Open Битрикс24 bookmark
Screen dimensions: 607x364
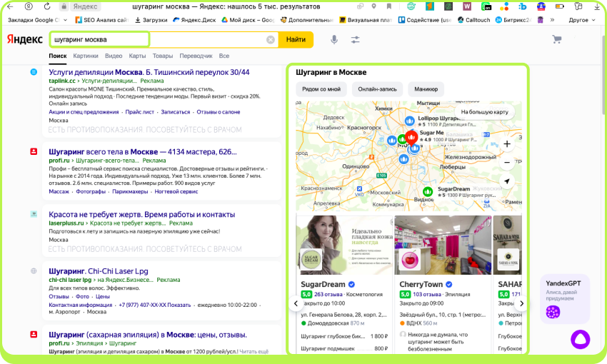[x=514, y=20]
